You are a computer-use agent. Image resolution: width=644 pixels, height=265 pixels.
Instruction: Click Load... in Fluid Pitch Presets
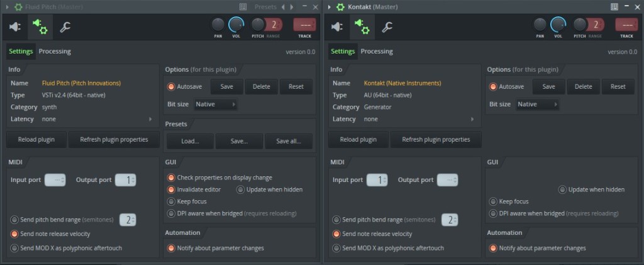pyautogui.click(x=190, y=142)
